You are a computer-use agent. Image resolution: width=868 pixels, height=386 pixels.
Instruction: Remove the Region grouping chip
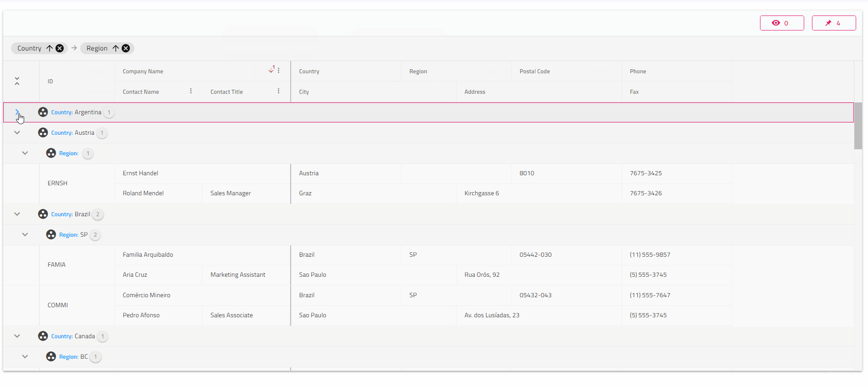(x=126, y=48)
